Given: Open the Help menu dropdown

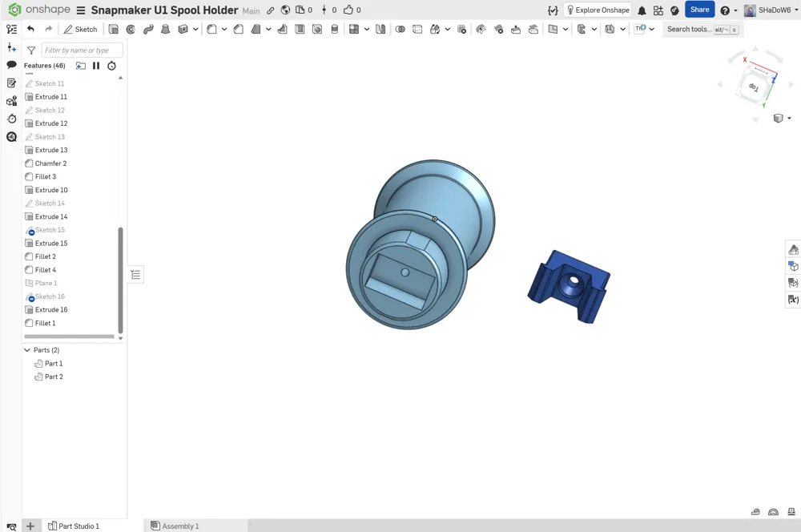Looking at the screenshot, I should click(728, 10).
